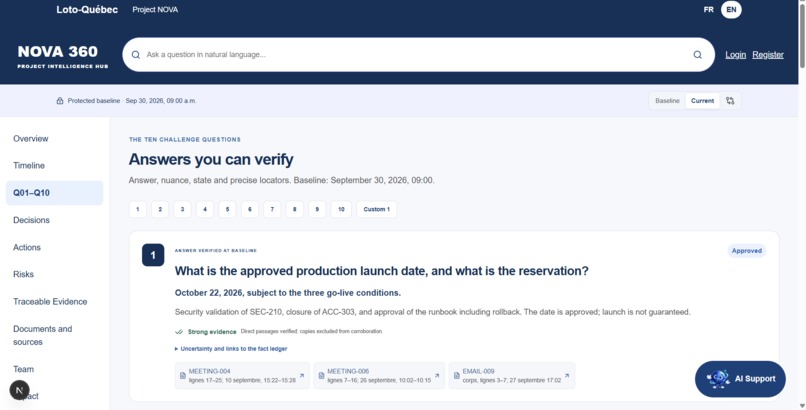Click the NOVA 360 logo
The image size is (806, 410).
click(x=62, y=56)
